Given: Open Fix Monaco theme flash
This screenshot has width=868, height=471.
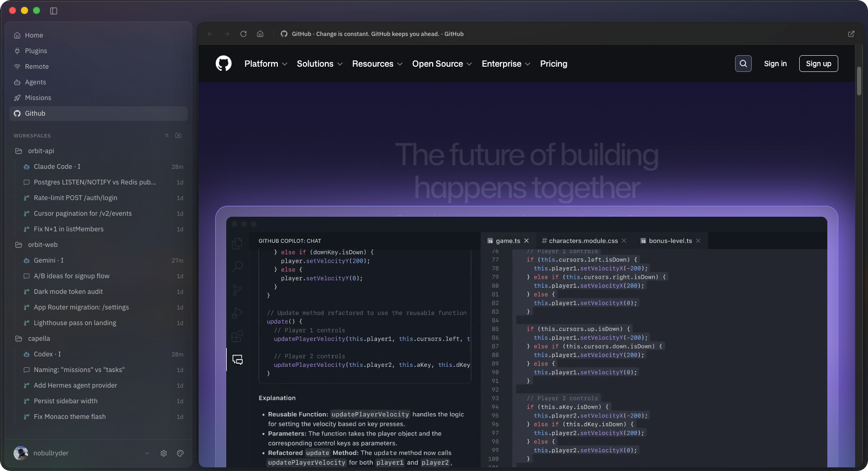Looking at the screenshot, I should pyautogui.click(x=103, y=417).
